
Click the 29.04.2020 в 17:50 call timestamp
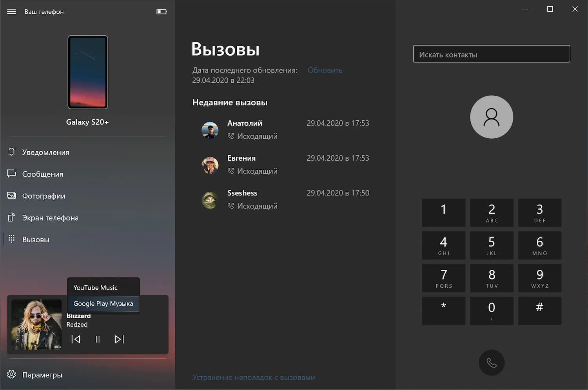click(x=338, y=193)
